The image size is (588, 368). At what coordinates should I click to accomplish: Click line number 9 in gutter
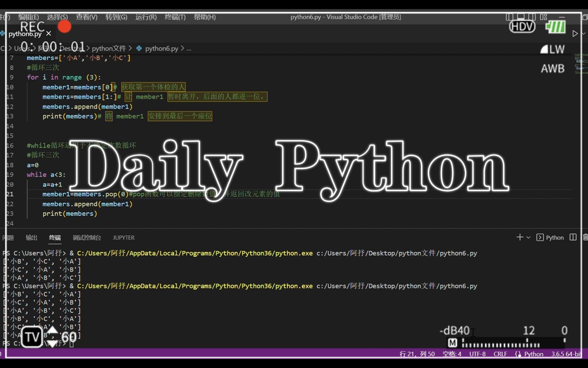click(x=12, y=77)
